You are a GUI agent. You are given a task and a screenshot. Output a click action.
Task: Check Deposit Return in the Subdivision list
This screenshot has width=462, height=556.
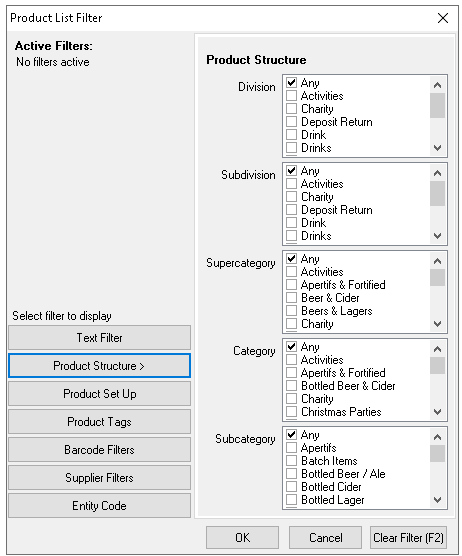[x=291, y=210]
